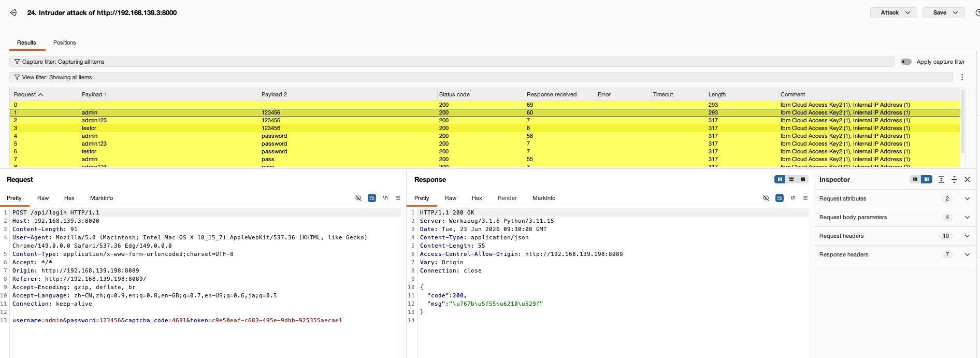Click the View filter bar
980x358 pixels.
click(481, 77)
